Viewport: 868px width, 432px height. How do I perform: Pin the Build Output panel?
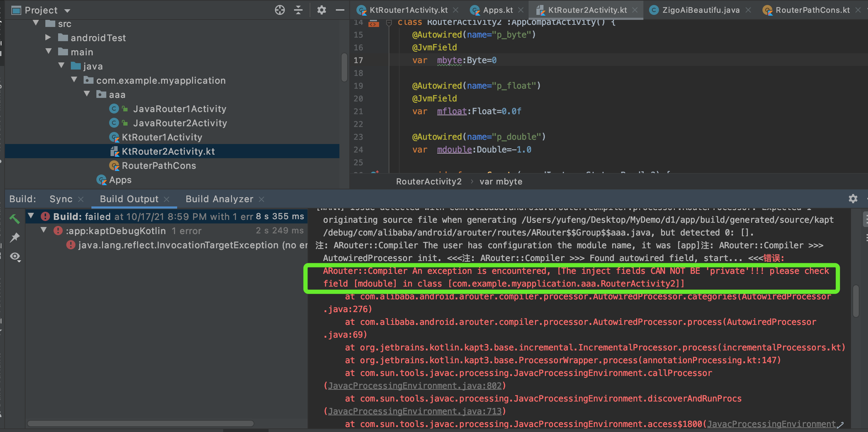(15, 237)
